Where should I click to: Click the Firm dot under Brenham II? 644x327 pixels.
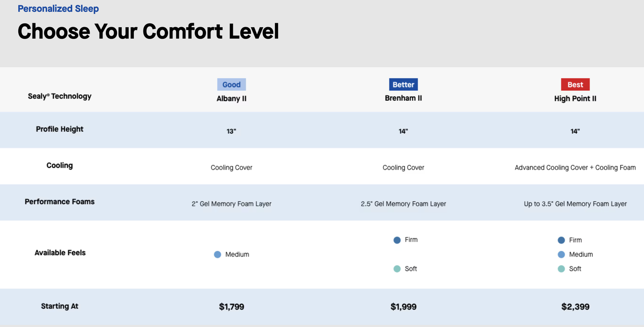(397, 240)
